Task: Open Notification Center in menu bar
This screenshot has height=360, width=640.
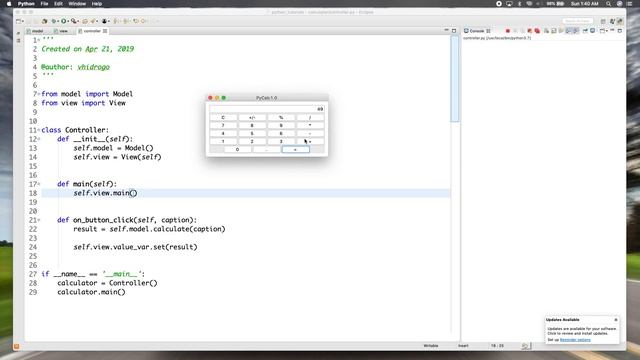Action: click(629, 4)
